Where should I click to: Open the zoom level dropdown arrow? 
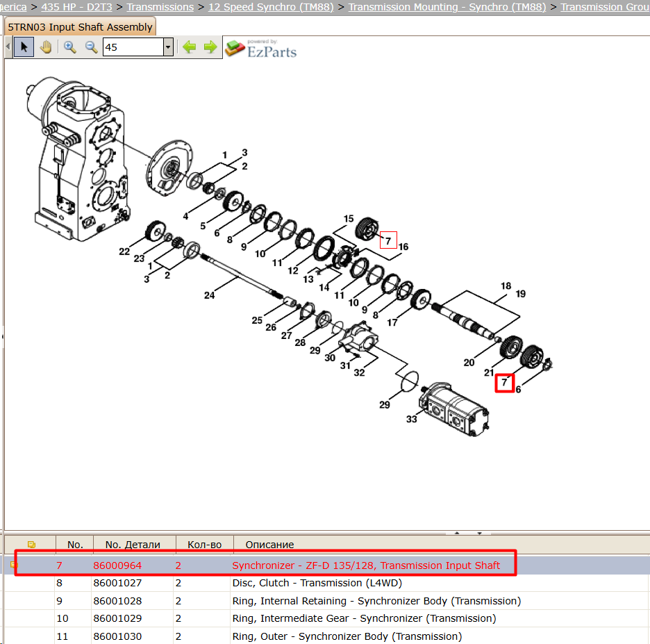tap(168, 47)
